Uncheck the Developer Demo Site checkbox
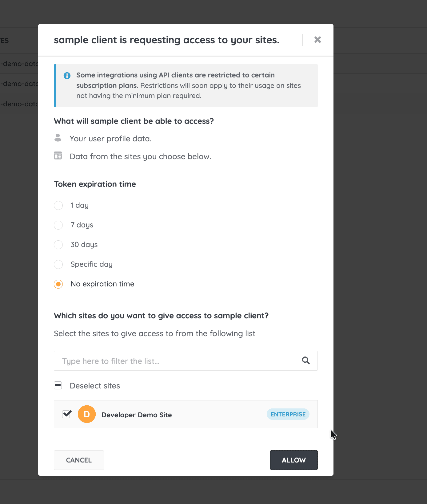 click(x=67, y=414)
